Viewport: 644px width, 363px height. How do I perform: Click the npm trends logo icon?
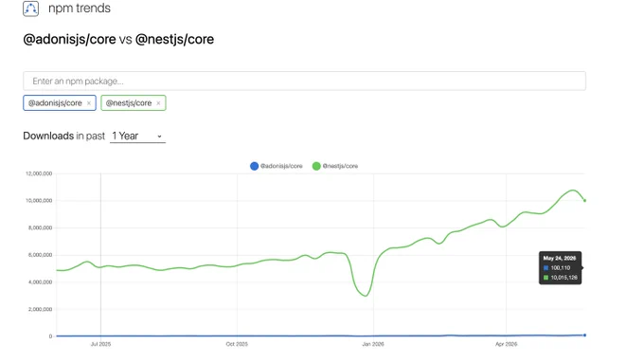pyautogui.click(x=31, y=9)
